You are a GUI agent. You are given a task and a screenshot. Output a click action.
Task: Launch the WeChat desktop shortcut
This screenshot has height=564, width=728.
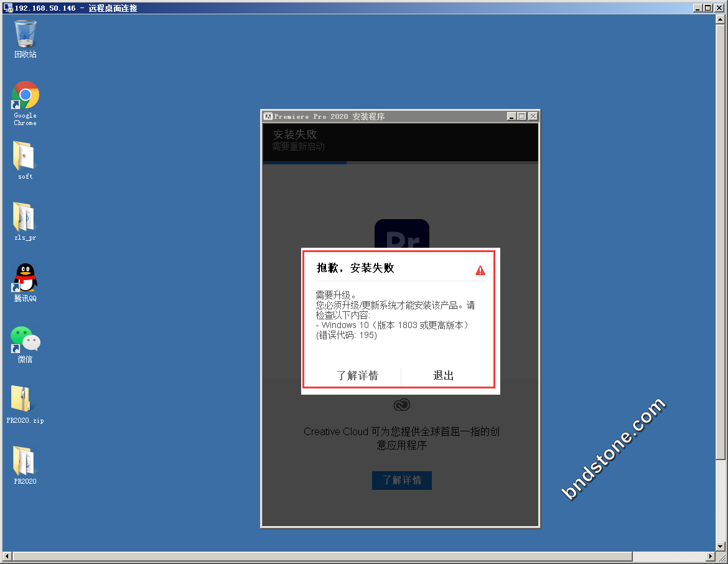pyautogui.click(x=26, y=339)
